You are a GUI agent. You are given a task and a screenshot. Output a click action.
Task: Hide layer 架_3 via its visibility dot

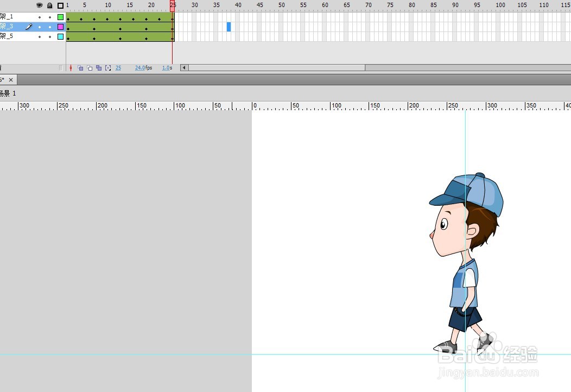coord(40,27)
